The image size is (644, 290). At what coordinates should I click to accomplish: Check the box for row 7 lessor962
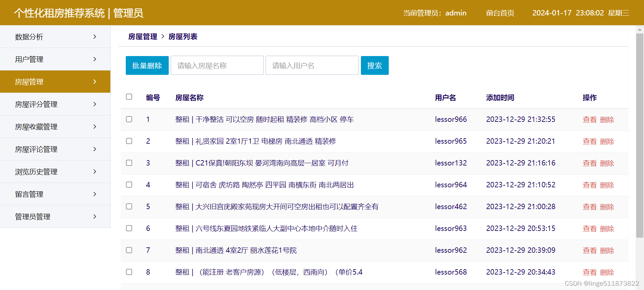(129, 250)
